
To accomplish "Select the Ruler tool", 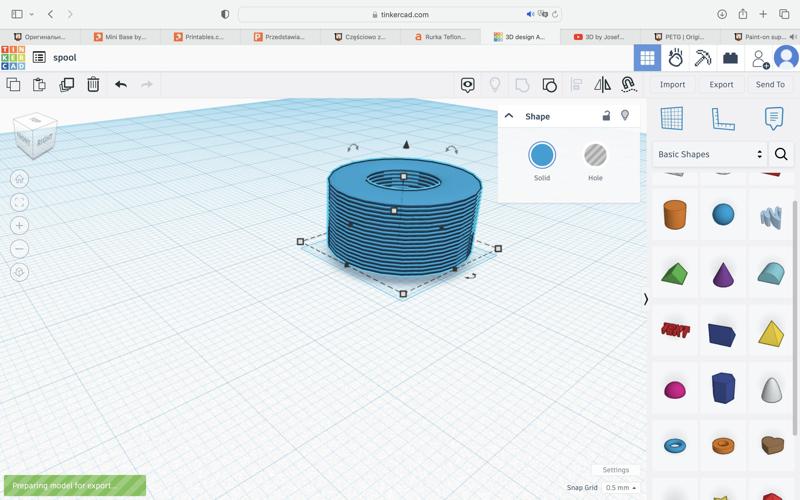I will pos(722,118).
